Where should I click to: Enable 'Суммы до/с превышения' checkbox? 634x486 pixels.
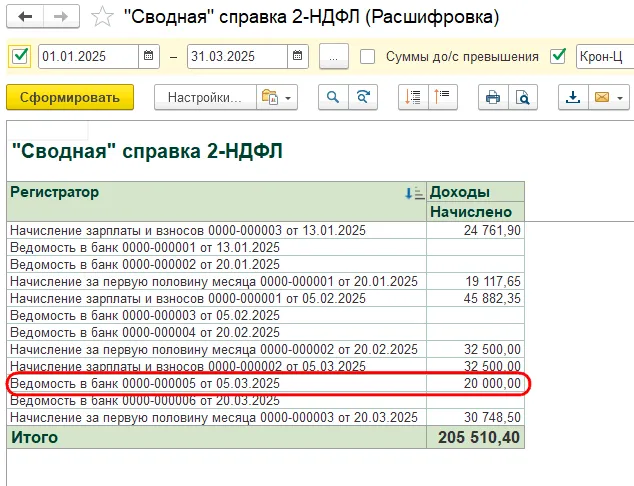pos(368,56)
